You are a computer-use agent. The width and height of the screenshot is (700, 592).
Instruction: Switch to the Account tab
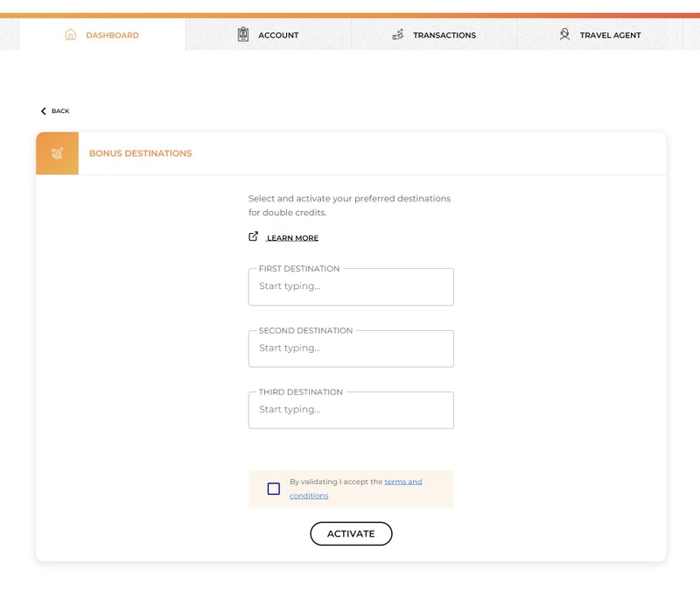(269, 34)
